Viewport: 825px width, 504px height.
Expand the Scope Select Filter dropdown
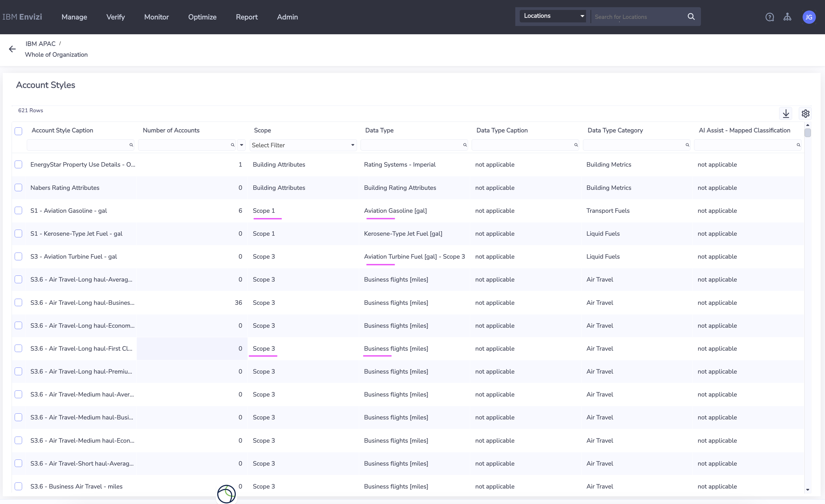(303, 145)
